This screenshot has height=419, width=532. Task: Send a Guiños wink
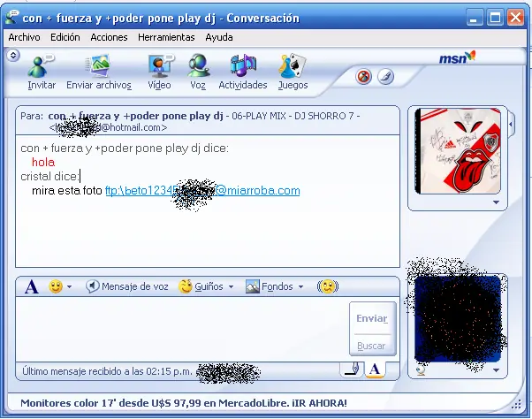[201, 286]
